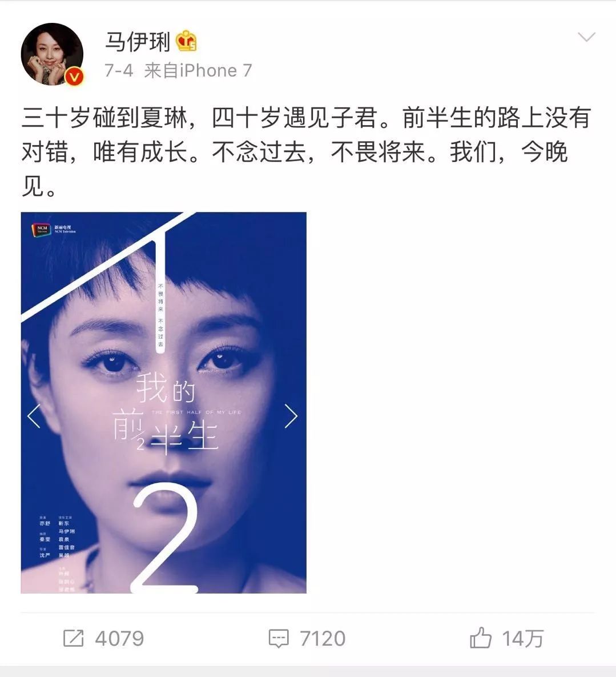616x677 pixels.
Task: Show the previous image with left arrow
Action: [34, 416]
